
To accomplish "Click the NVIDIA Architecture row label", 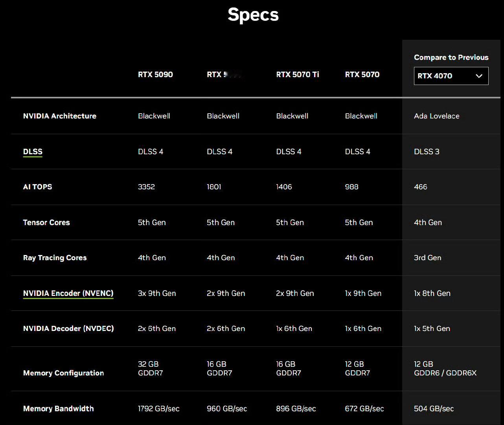I will tap(60, 116).
